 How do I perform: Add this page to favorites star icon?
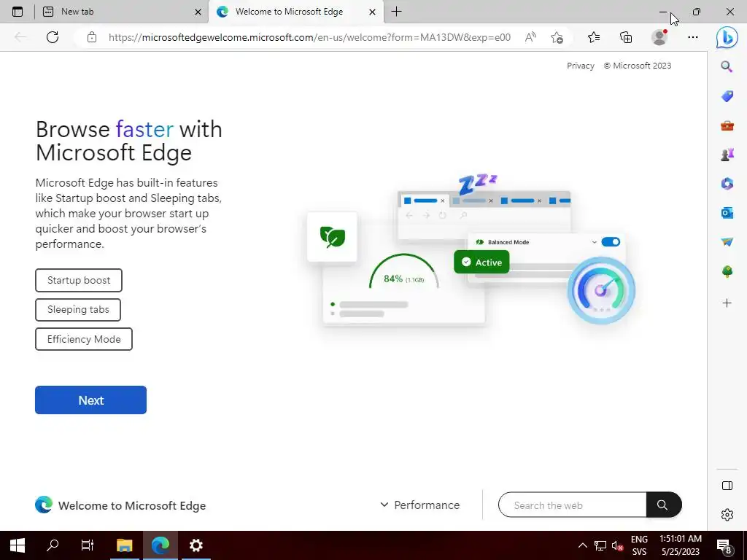point(557,37)
